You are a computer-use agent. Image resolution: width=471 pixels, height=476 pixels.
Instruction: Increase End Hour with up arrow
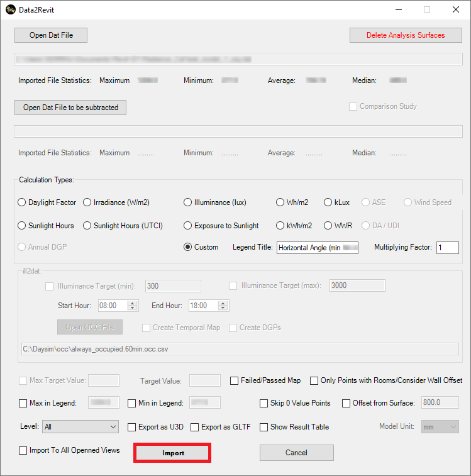[223, 303]
